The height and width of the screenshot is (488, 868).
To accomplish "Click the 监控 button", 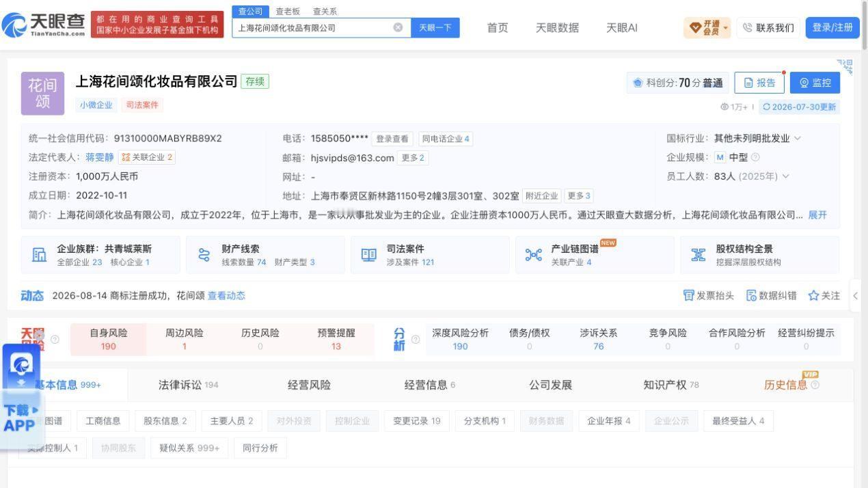I will pyautogui.click(x=815, y=83).
